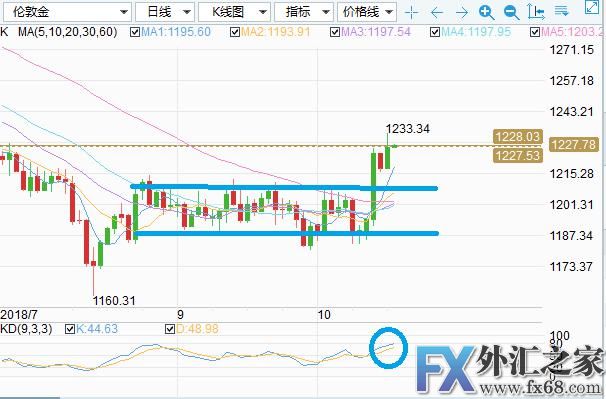Image resolution: width=606 pixels, height=399 pixels.
Task: Click the K:44.63 value text
Action: coord(97,329)
